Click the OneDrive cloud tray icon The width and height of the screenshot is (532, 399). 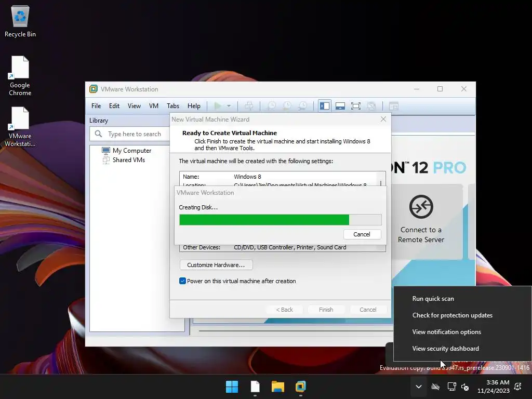pyautogui.click(x=435, y=387)
